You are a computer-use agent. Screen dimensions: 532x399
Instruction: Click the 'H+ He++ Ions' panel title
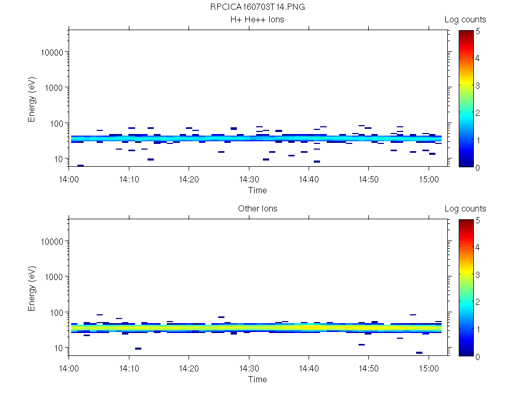point(257,20)
